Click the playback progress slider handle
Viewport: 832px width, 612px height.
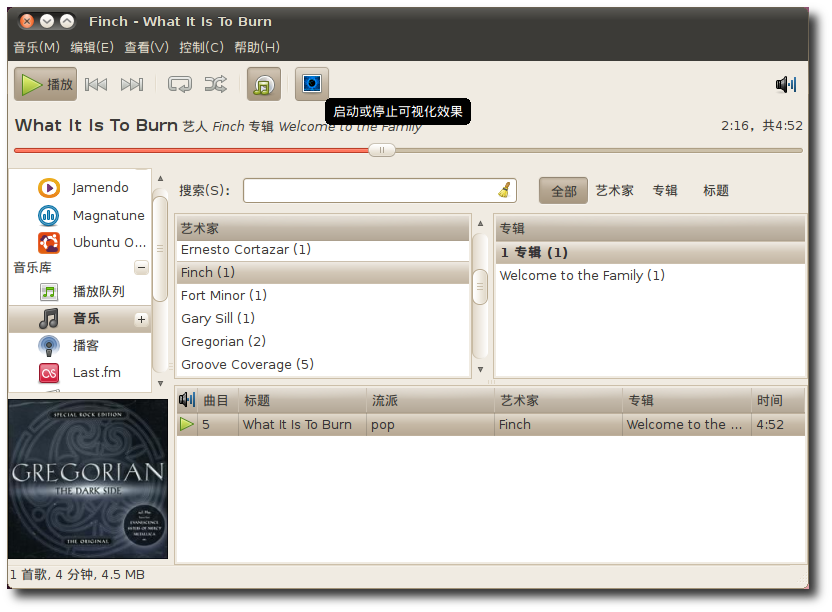(382, 150)
